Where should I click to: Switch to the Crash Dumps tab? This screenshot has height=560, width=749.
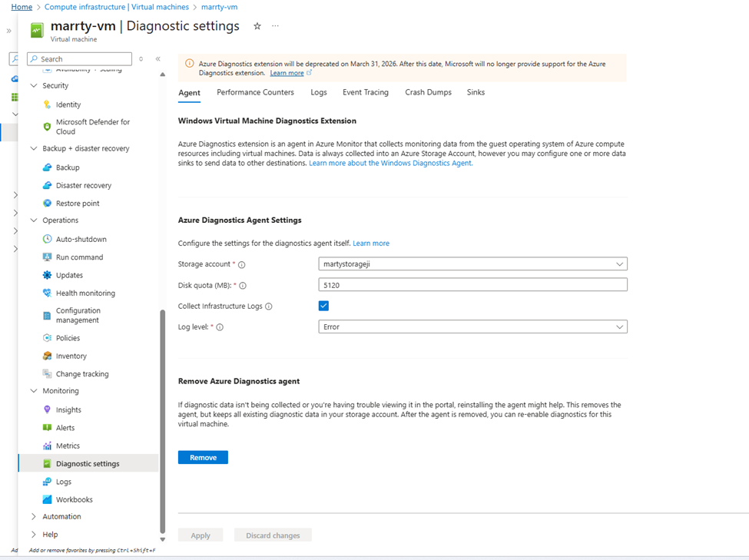pyautogui.click(x=428, y=92)
